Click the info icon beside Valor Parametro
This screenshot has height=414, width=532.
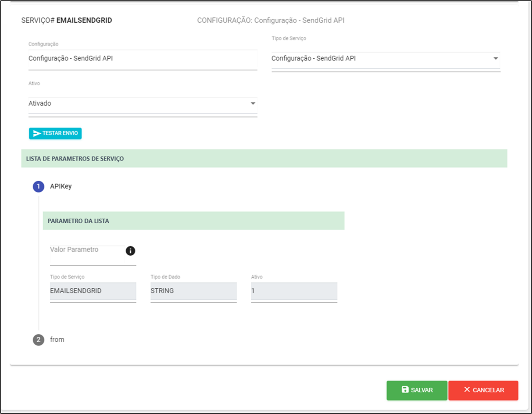click(130, 251)
